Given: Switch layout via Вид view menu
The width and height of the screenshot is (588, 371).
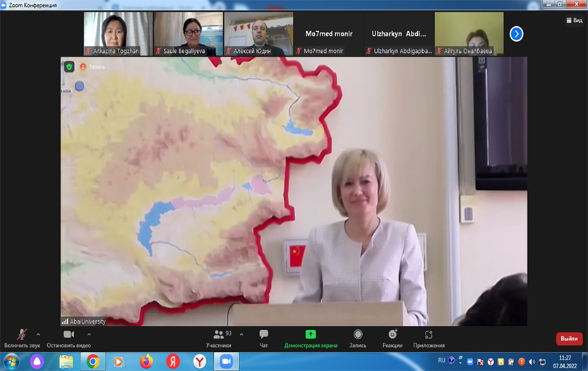Looking at the screenshot, I should click(x=574, y=20).
